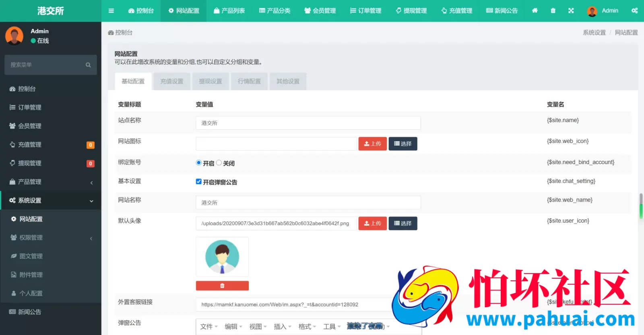The image size is (644, 335).
Task: Open 提现管理 in top navbar
Action: pos(411,11)
